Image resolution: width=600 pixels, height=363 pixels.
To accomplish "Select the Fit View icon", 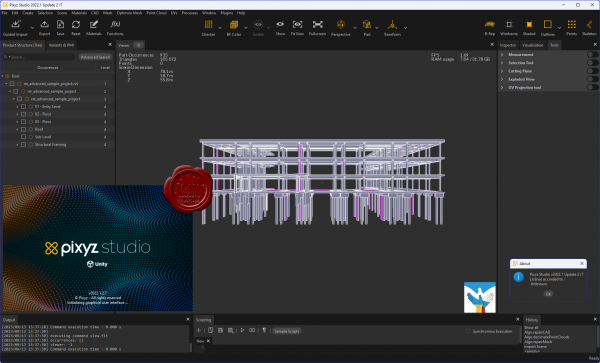I will tap(297, 28).
